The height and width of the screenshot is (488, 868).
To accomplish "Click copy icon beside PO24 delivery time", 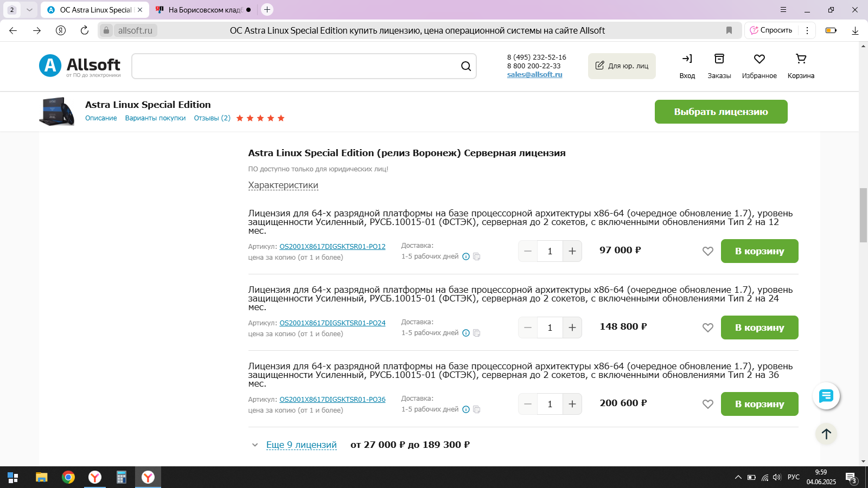I will [477, 333].
